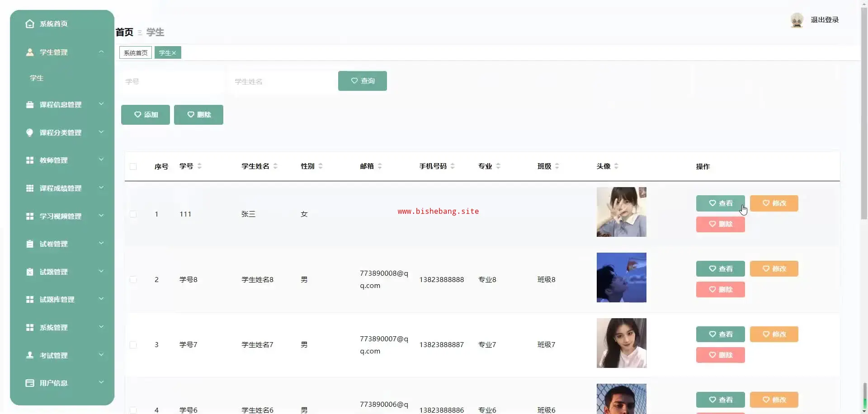This screenshot has width=868, height=414.
Task: Expand the 试题管理 menu chevron
Action: click(x=101, y=272)
